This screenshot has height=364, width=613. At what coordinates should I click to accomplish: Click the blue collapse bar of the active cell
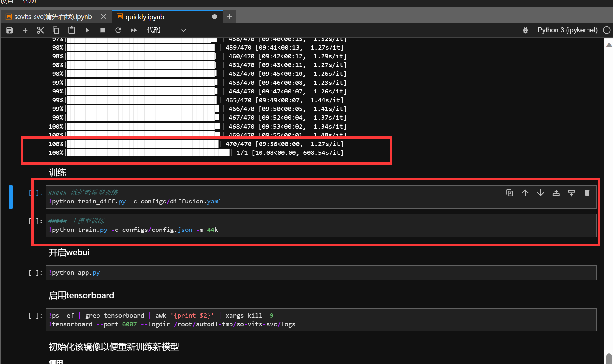[x=11, y=197]
